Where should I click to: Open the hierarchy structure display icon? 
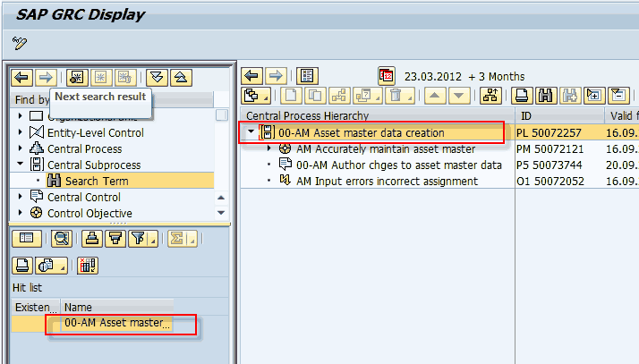click(x=490, y=96)
